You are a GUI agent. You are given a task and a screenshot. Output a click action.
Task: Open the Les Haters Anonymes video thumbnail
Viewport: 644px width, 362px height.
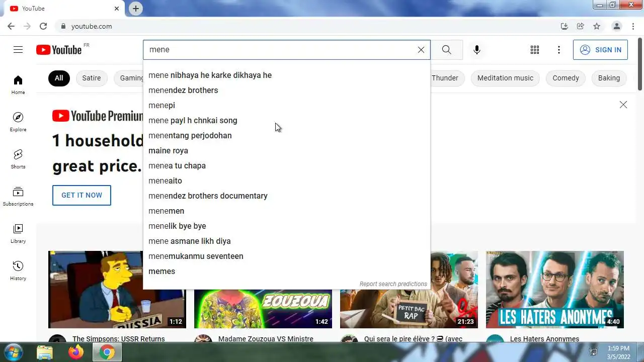click(555, 290)
